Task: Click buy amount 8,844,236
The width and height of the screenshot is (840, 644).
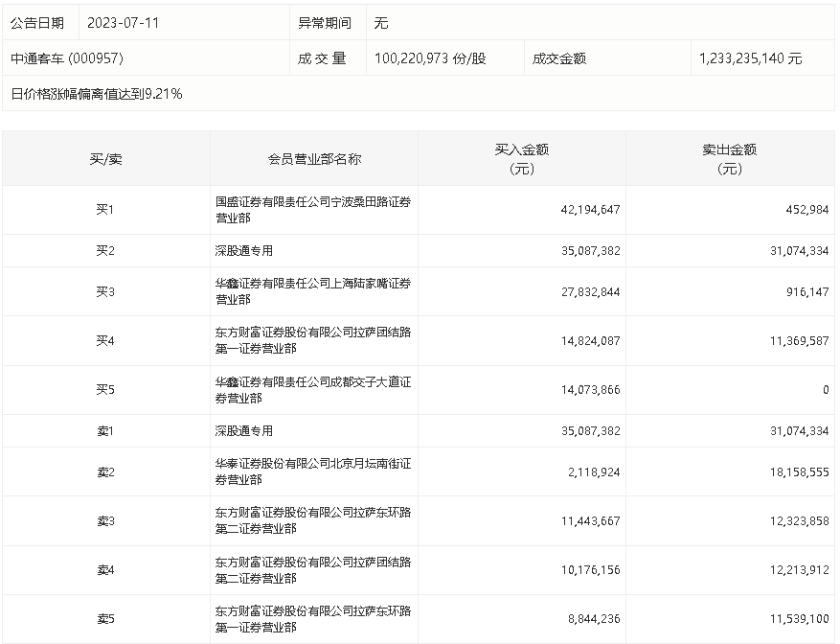Action: pos(594,619)
